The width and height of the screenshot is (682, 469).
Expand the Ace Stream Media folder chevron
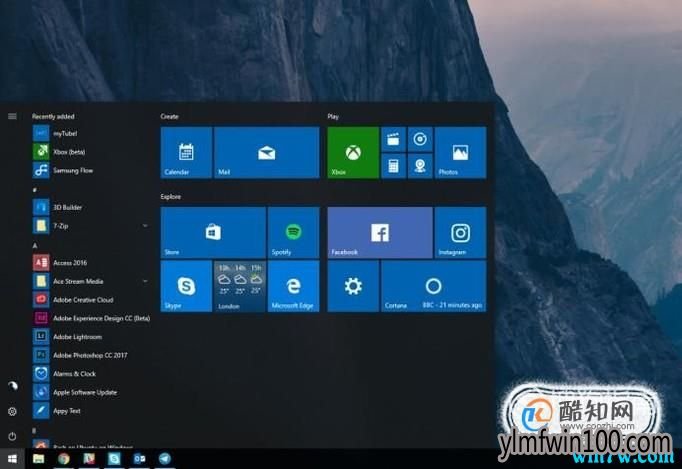coord(145,281)
